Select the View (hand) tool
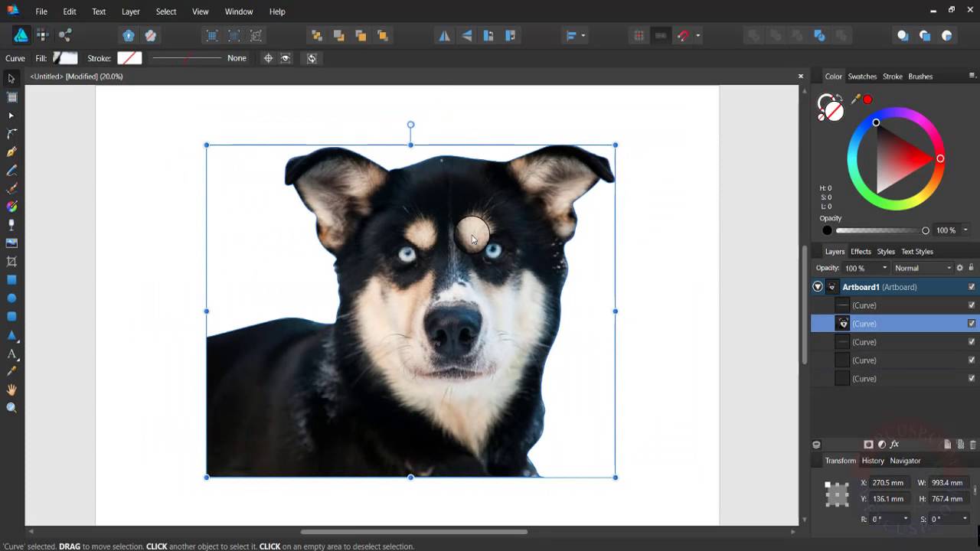980x551 pixels. (x=11, y=390)
